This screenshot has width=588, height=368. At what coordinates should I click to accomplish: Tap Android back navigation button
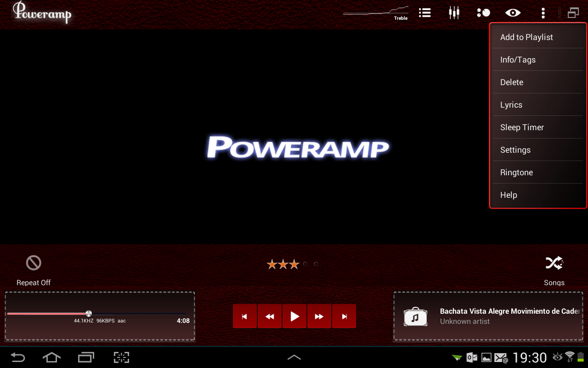[18, 357]
